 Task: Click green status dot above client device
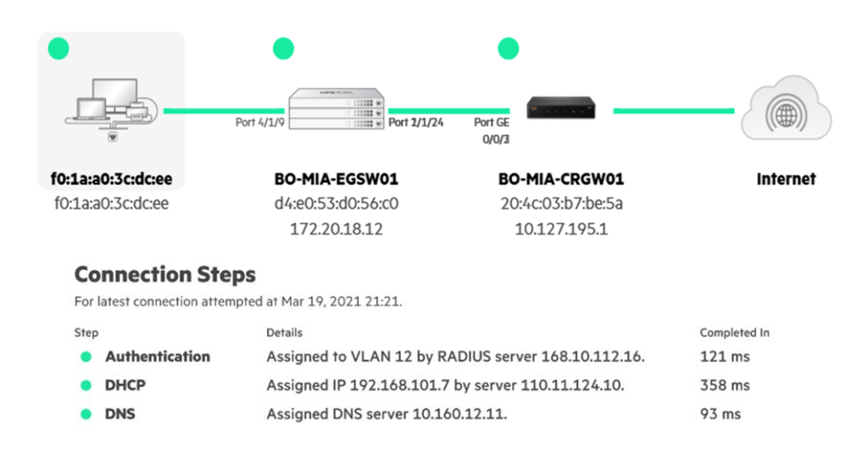point(58,49)
